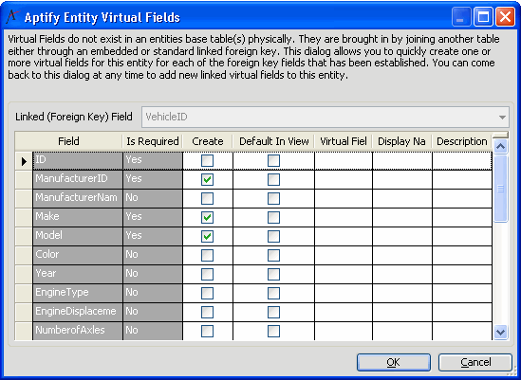Select the Make field cell
Viewport: 528px width, 387px height.
pyautogui.click(x=78, y=217)
